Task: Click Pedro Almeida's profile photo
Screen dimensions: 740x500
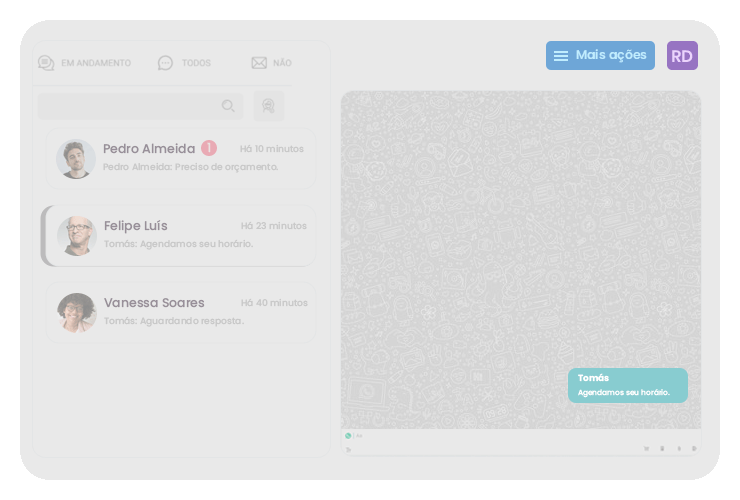Action: pyautogui.click(x=76, y=158)
